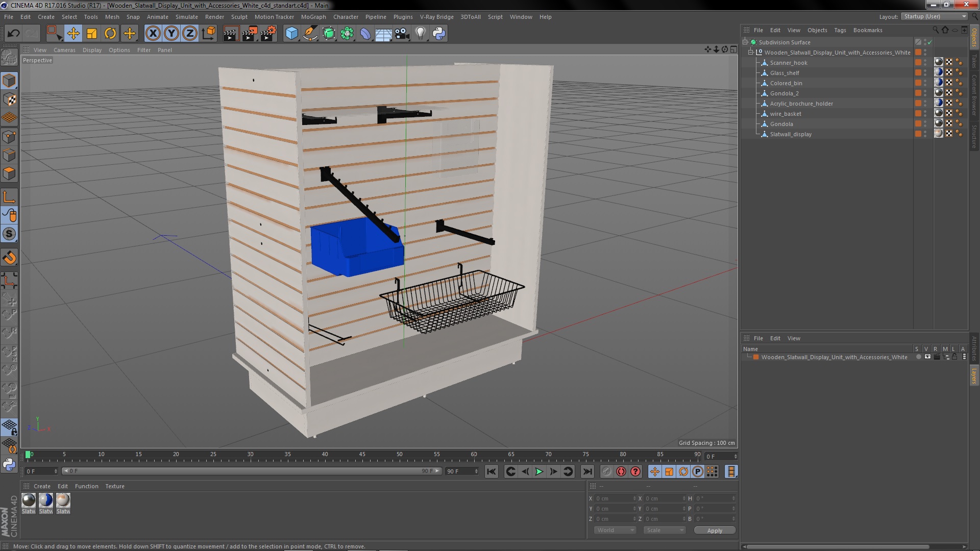Screen dimensions: 980x551
Task: Switch to Model mode
Action: tap(9, 81)
